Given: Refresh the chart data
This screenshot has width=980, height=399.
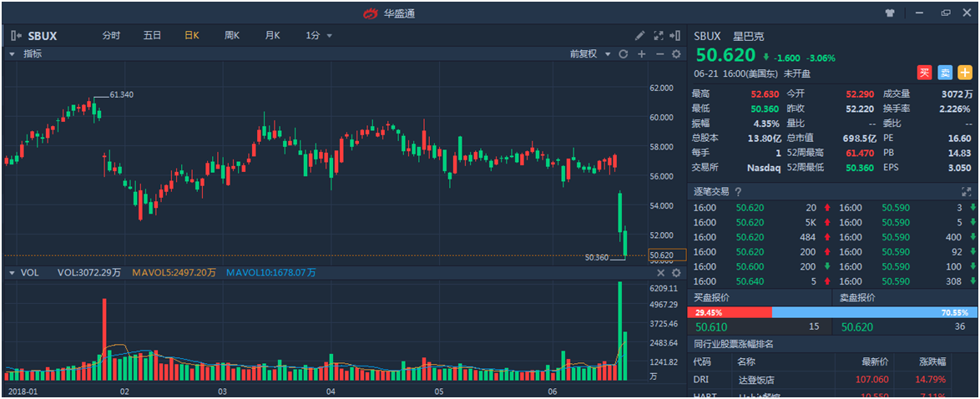Looking at the screenshot, I should click(623, 54).
